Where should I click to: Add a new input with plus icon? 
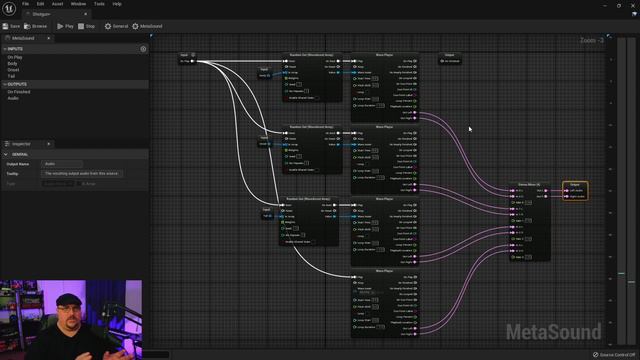click(x=143, y=49)
